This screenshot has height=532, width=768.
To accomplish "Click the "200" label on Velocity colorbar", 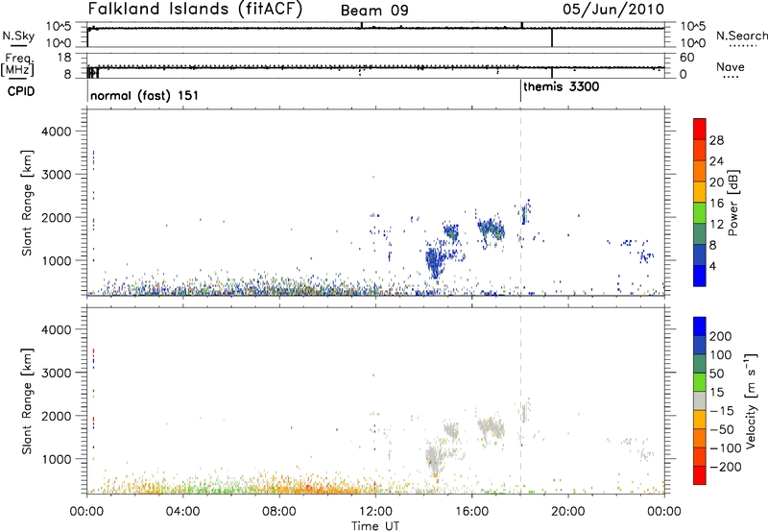I will point(721,336).
